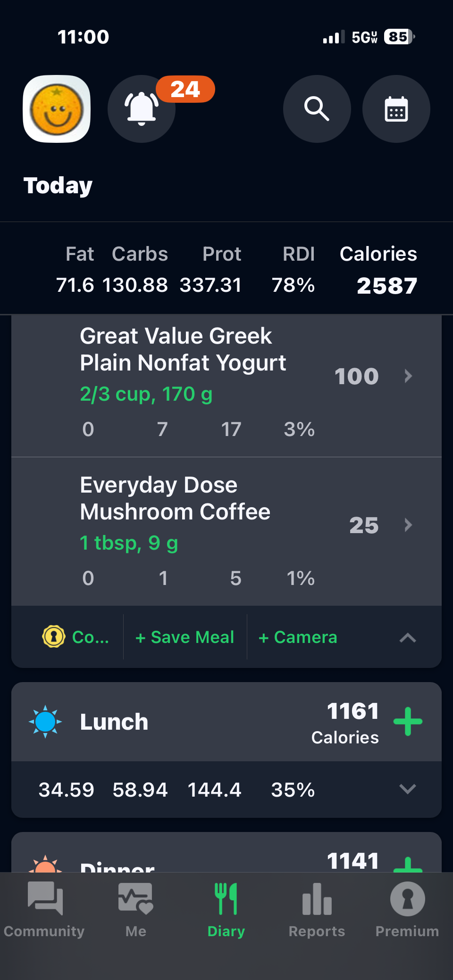Image resolution: width=453 pixels, height=980 pixels.
Task: Expand the Lunch meal details
Action: pos(408,789)
